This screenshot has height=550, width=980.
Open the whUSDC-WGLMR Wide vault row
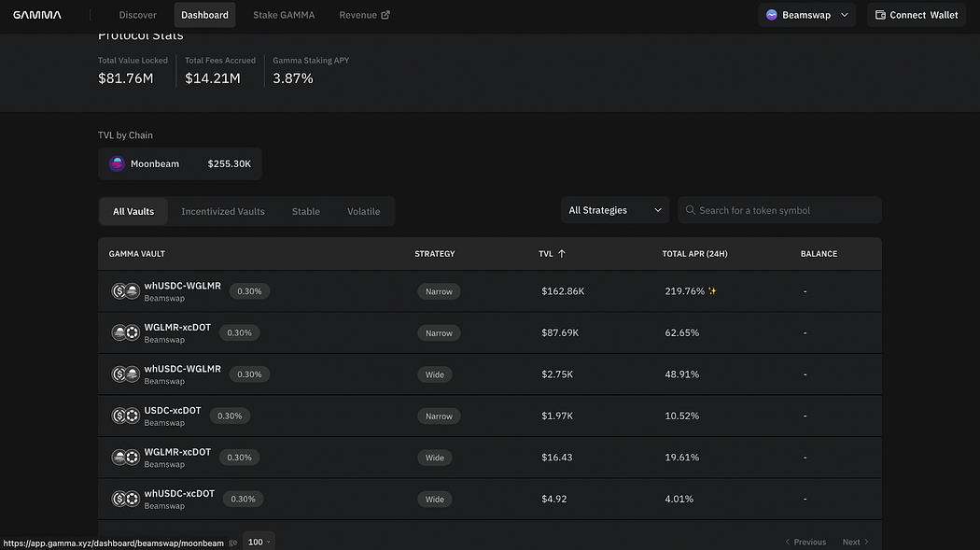(490, 374)
